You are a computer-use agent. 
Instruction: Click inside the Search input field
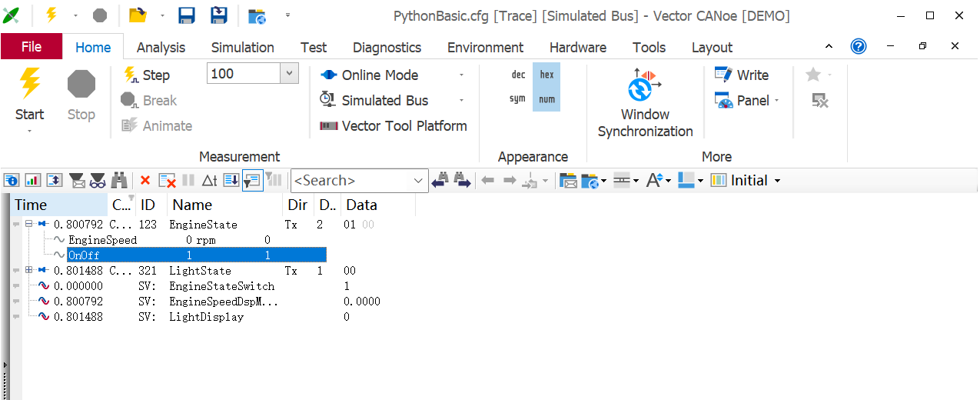pyautogui.click(x=351, y=181)
